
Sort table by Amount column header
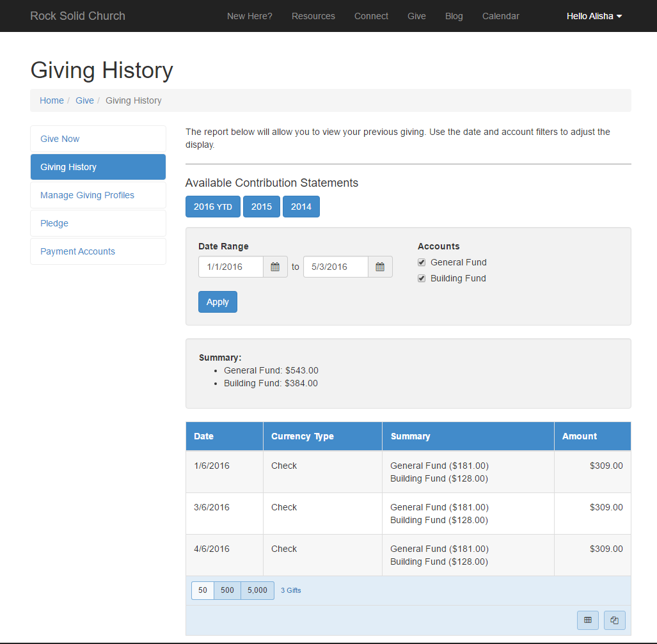579,436
